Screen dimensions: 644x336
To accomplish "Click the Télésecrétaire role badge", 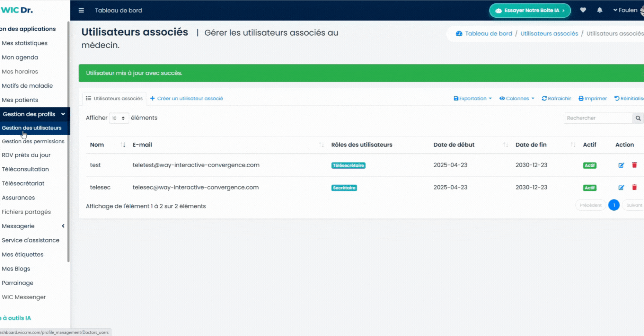I will (348, 166).
